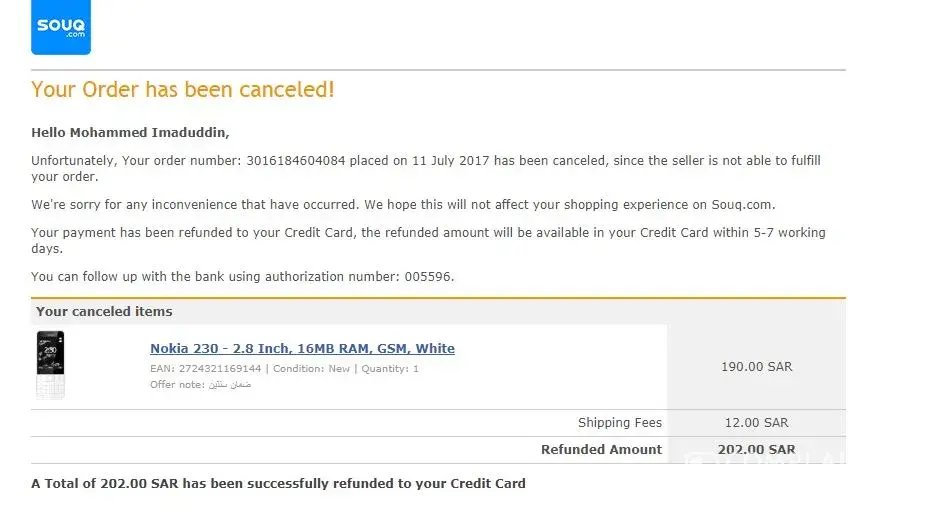The width and height of the screenshot is (946, 515).
Task: Click the "Quantity: 1" text
Action: (x=389, y=369)
